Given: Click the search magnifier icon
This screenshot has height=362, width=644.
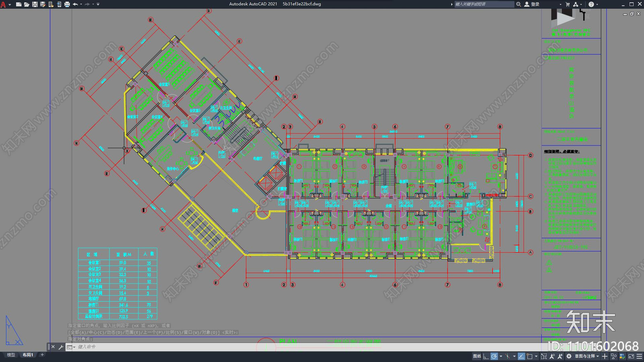Looking at the screenshot, I should (518, 4).
